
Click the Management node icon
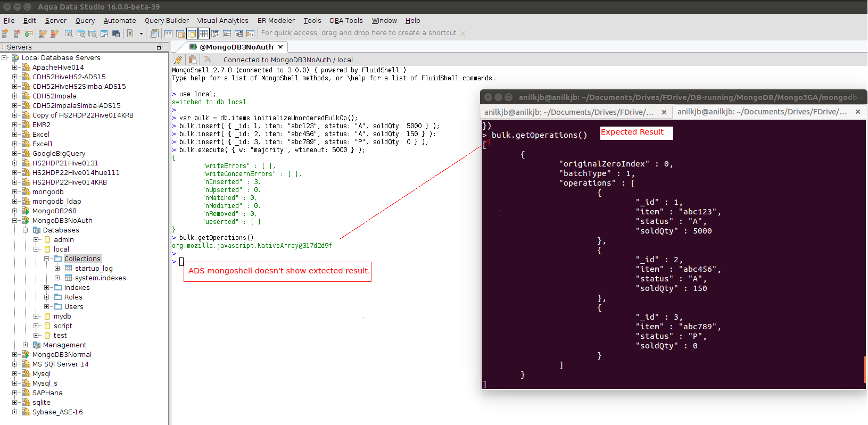click(37, 345)
